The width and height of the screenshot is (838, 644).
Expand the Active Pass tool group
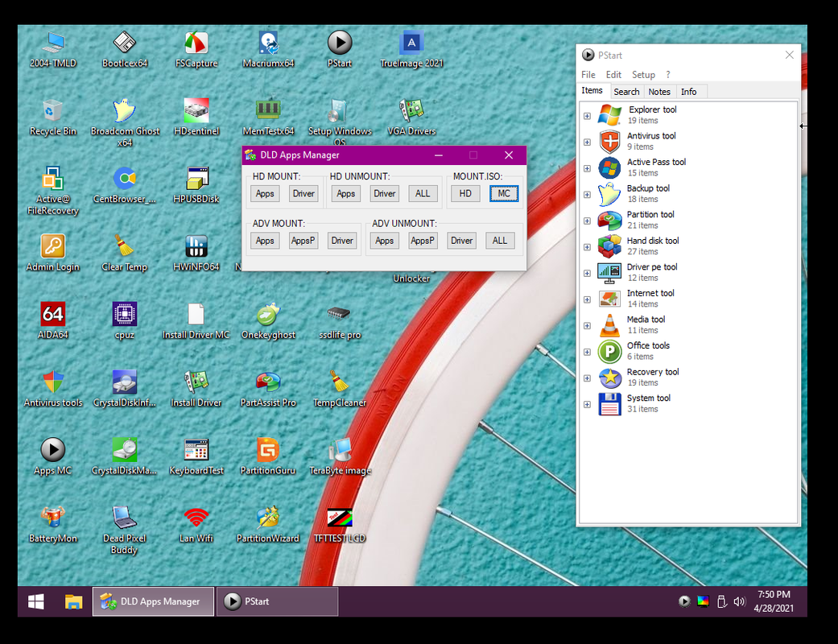(x=587, y=168)
